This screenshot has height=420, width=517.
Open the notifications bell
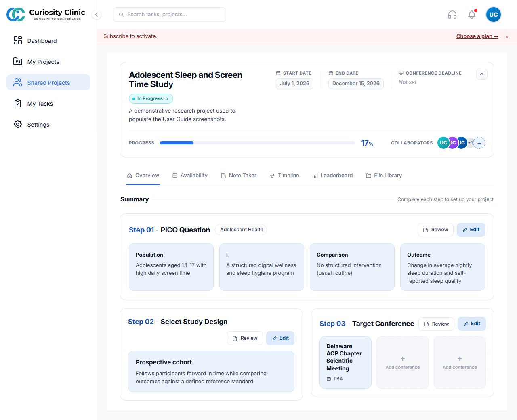(x=472, y=15)
